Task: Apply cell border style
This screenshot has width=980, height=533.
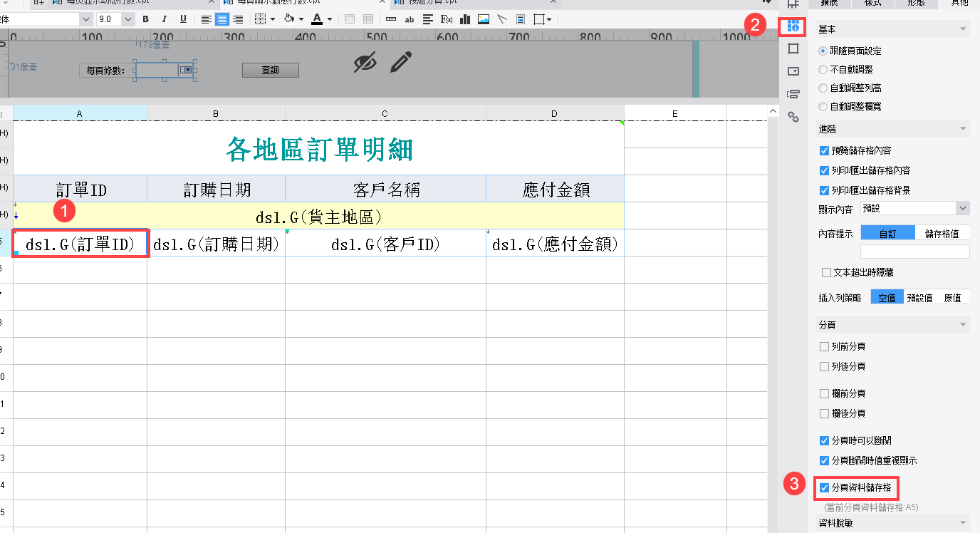Action: pyautogui.click(x=261, y=19)
